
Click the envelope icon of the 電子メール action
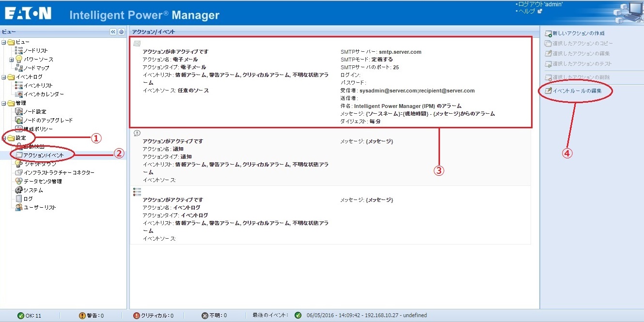[x=137, y=44]
